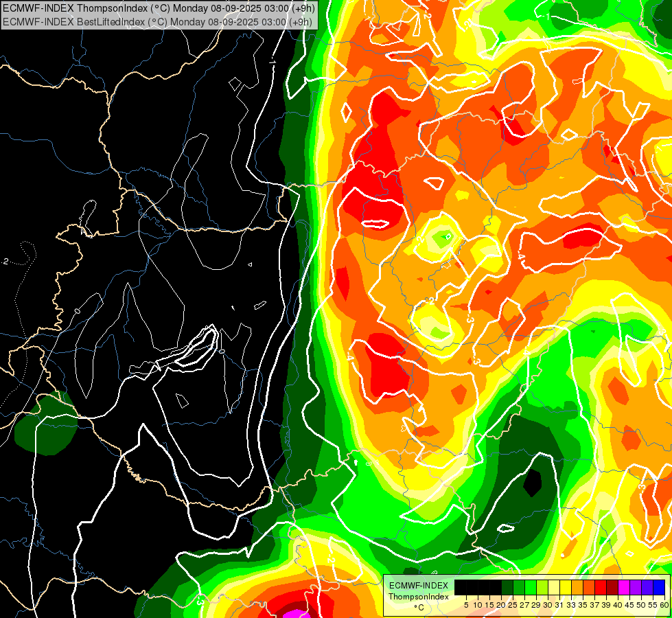
Task: Click the BestLiftedIndex header title line
Action: pyautogui.click(x=157, y=22)
